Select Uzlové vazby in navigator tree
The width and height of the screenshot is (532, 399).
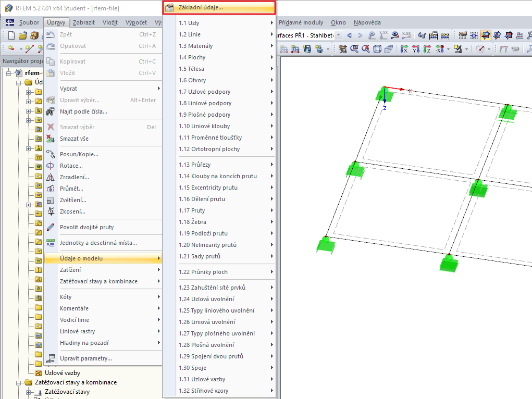[x=63, y=373]
